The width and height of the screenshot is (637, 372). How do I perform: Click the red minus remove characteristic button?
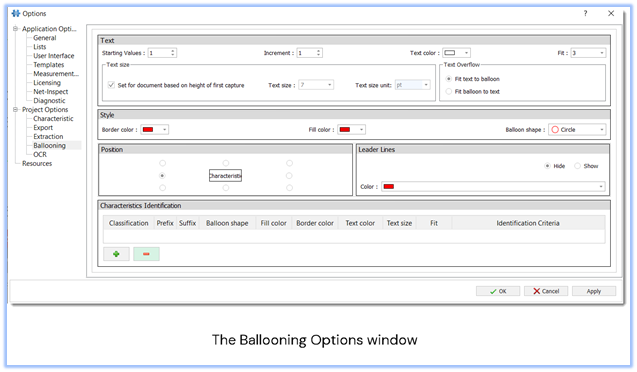click(146, 254)
